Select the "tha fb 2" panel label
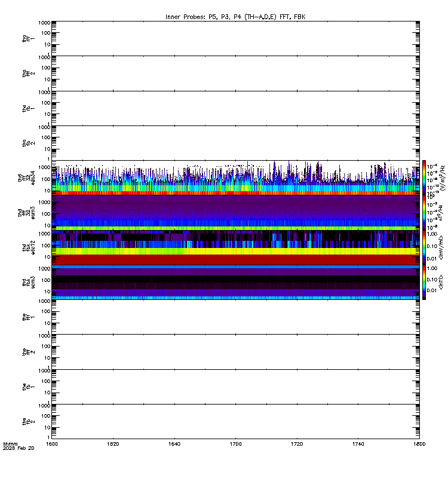This screenshot has height=478, width=448. 28,143
